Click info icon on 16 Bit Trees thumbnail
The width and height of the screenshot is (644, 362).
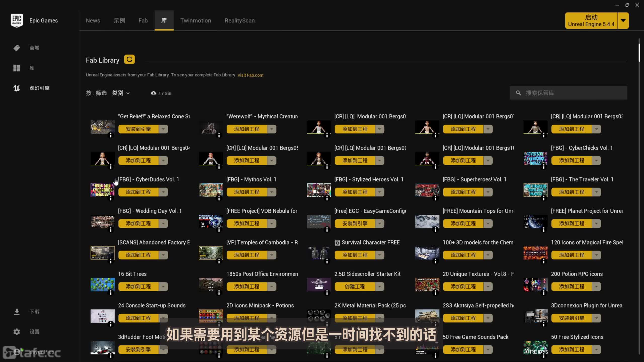(111, 293)
